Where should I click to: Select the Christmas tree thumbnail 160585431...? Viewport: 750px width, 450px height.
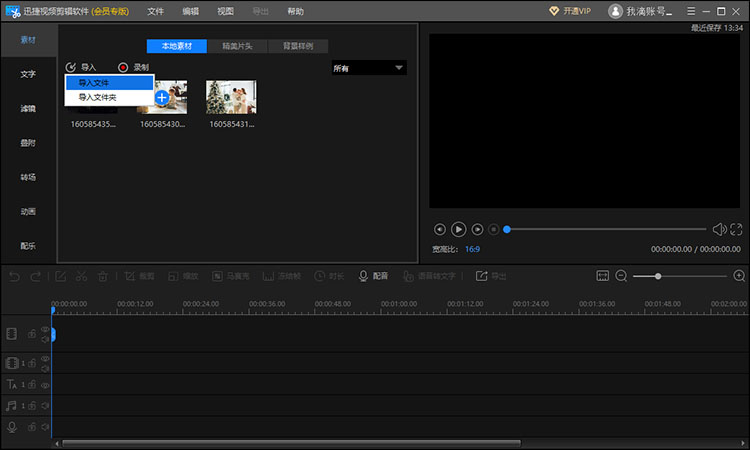tap(231, 97)
